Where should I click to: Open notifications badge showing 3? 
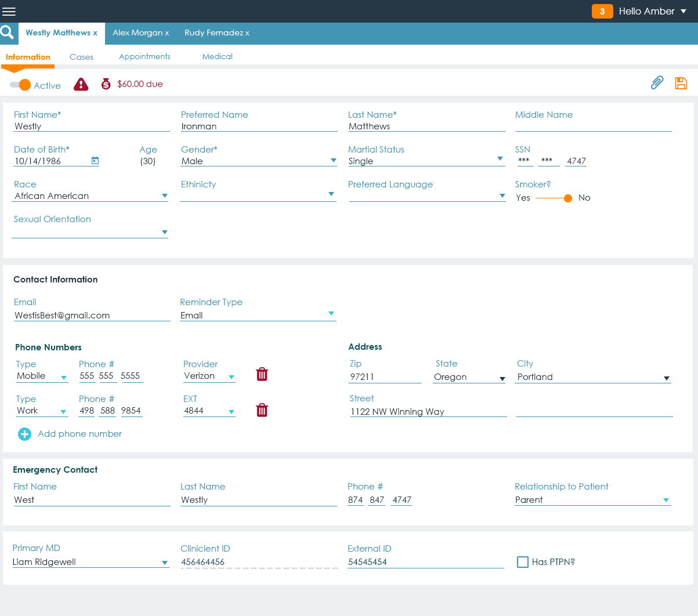[602, 12]
